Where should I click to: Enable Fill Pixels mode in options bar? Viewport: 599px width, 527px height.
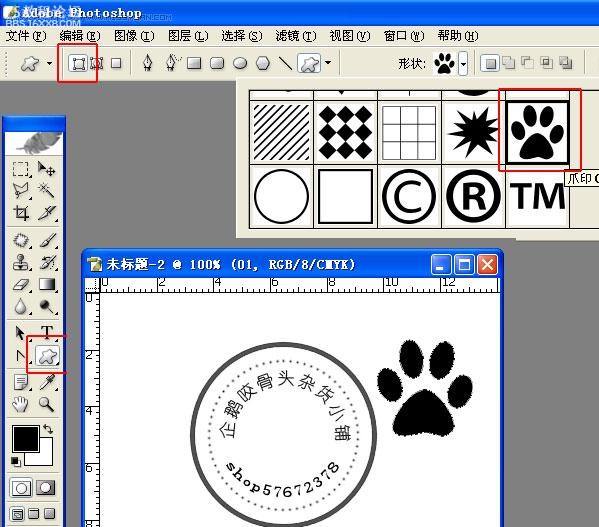(116, 63)
